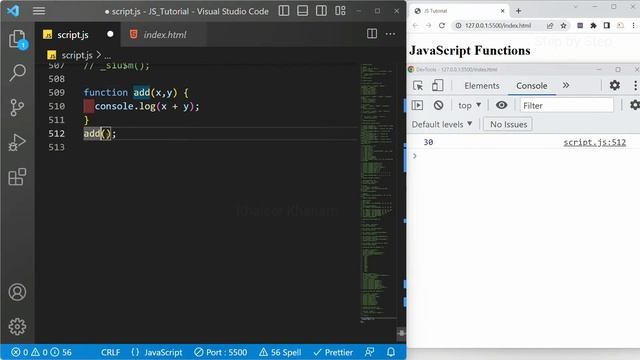
Task: Click the feedback icon in status bar
Action: pyautogui.click(x=369, y=352)
